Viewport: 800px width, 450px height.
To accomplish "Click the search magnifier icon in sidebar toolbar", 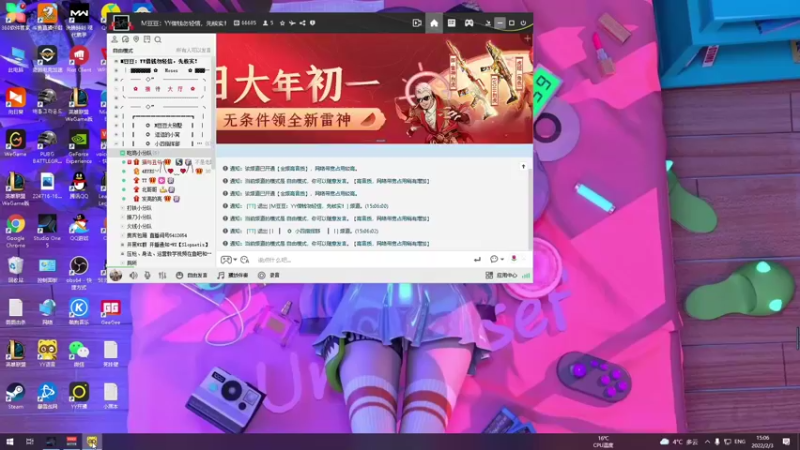I will [158, 39].
